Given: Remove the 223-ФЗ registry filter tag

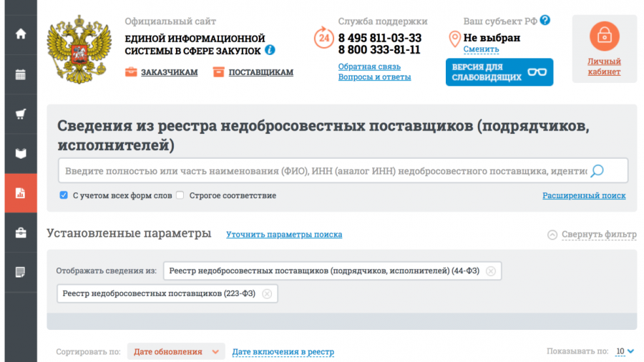Looking at the screenshot, I should point(267,293).
